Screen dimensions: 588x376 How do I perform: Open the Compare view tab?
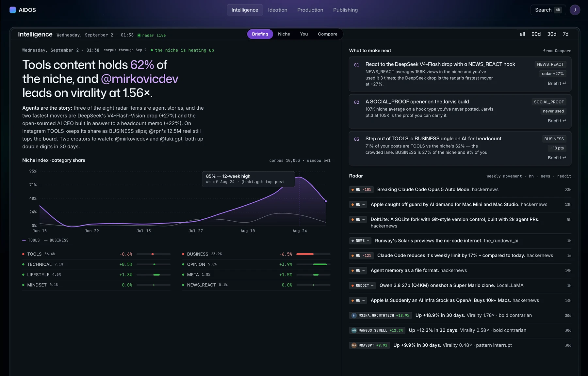click(327, 34)
